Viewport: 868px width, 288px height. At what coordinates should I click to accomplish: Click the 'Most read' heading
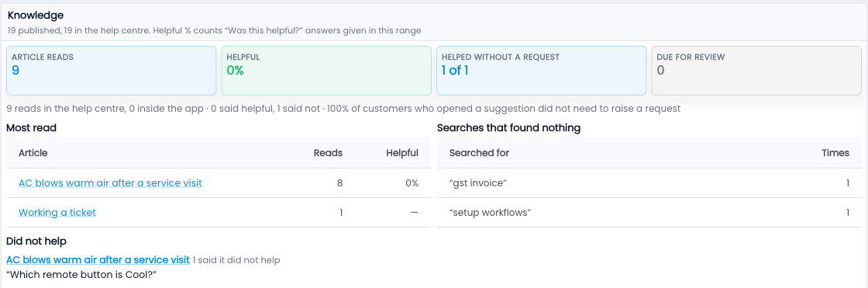coord(31,128)
